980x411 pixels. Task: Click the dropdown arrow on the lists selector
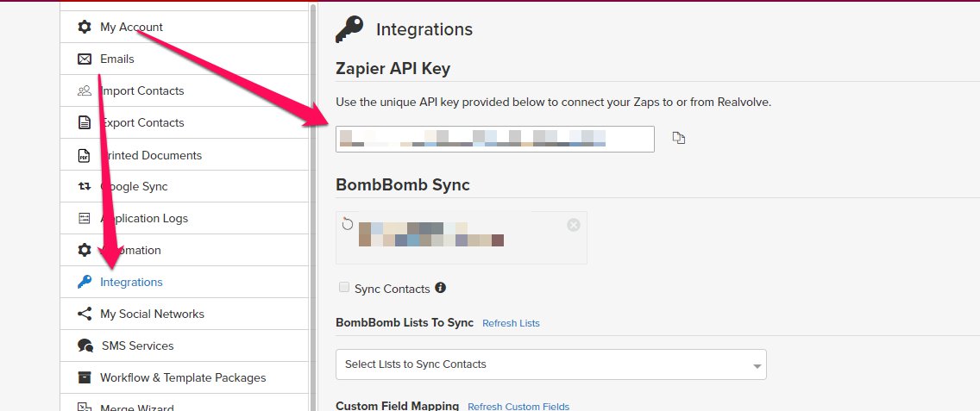click(757, 366)
